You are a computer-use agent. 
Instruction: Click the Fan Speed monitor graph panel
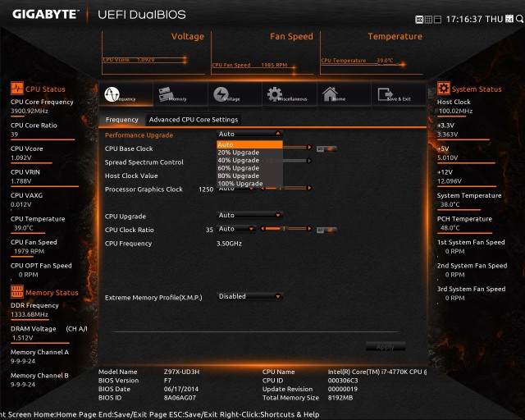262,53
